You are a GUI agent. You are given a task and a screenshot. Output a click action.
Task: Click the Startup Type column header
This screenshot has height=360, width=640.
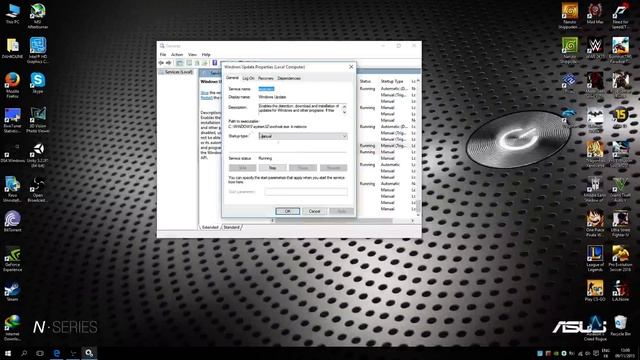[392, 81]
